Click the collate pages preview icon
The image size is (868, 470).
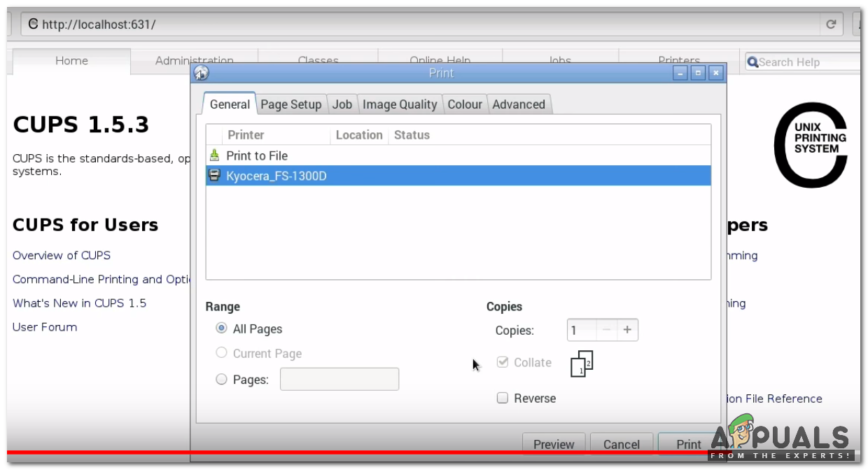582,364
